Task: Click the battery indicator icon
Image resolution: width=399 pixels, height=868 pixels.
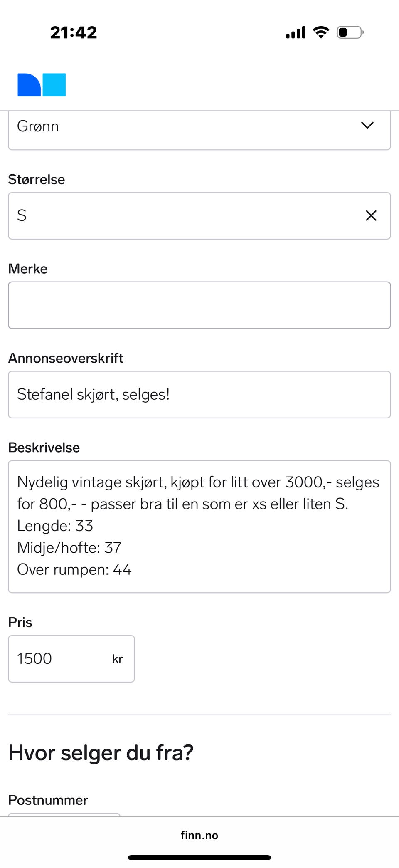Action: (349, 32)
